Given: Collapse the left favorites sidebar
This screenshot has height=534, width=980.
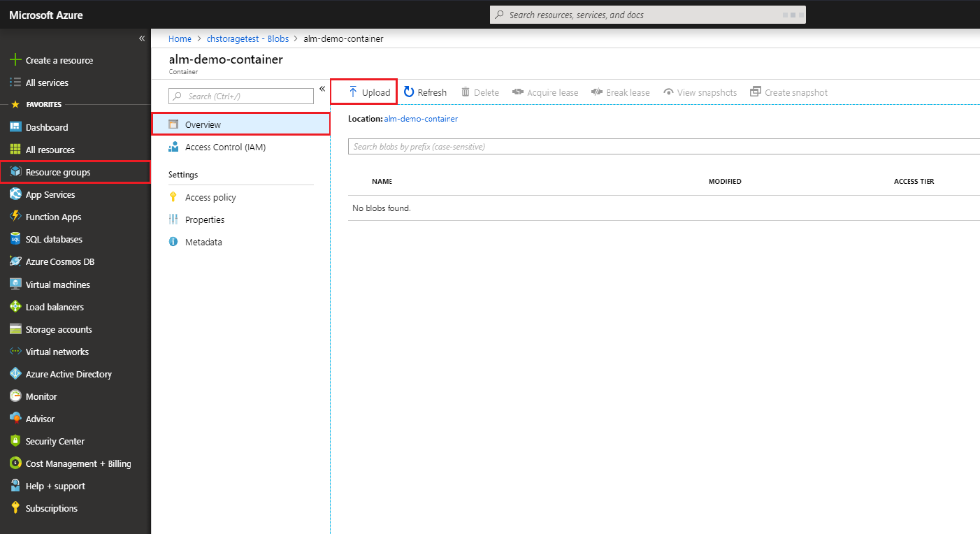Looking at the screenshot, I should (x=141, y=38).
